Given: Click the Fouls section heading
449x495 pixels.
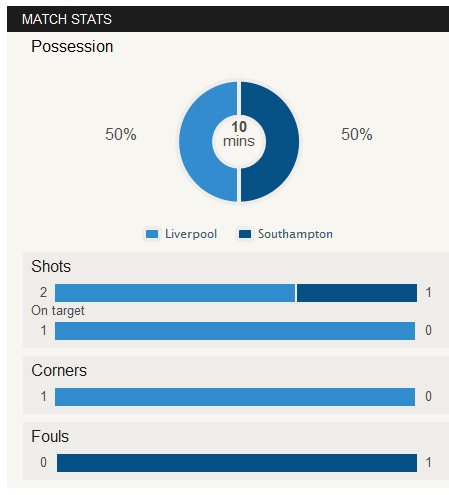Looking at the screenshot, I should point(50,437).
